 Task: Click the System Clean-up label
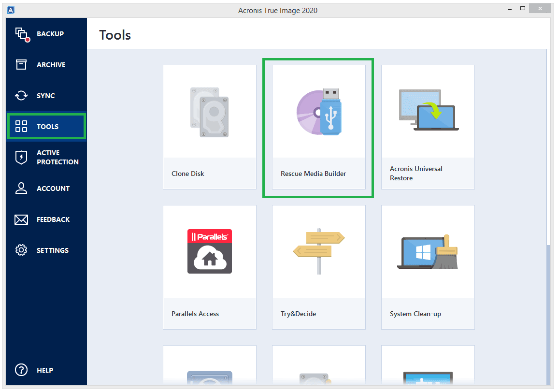pyautogui.click(x=415, y=314)
